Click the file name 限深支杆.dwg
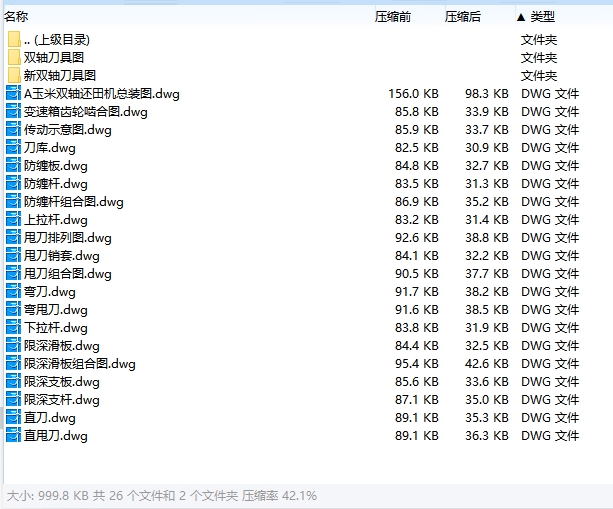 pos(62,400)
